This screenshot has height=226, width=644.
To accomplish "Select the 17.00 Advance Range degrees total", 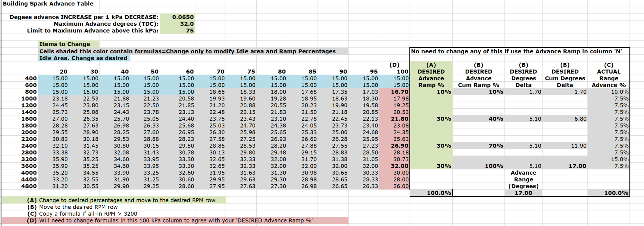I will (523, 193).
